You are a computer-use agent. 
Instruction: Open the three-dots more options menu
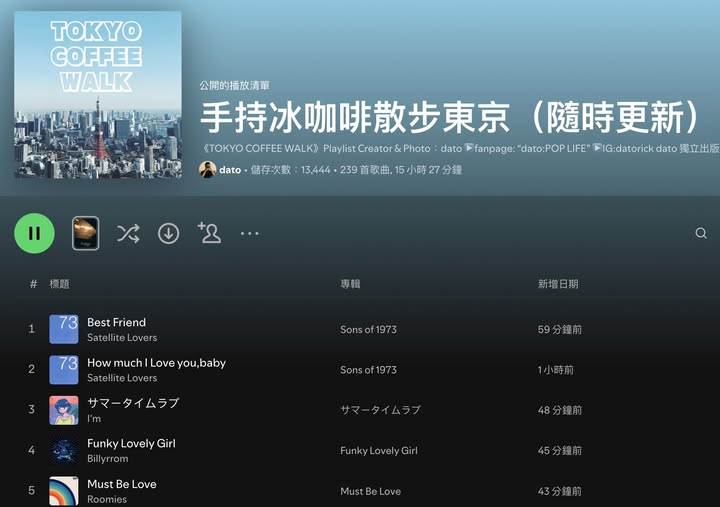pyautogui.click(x=250, y=233)
